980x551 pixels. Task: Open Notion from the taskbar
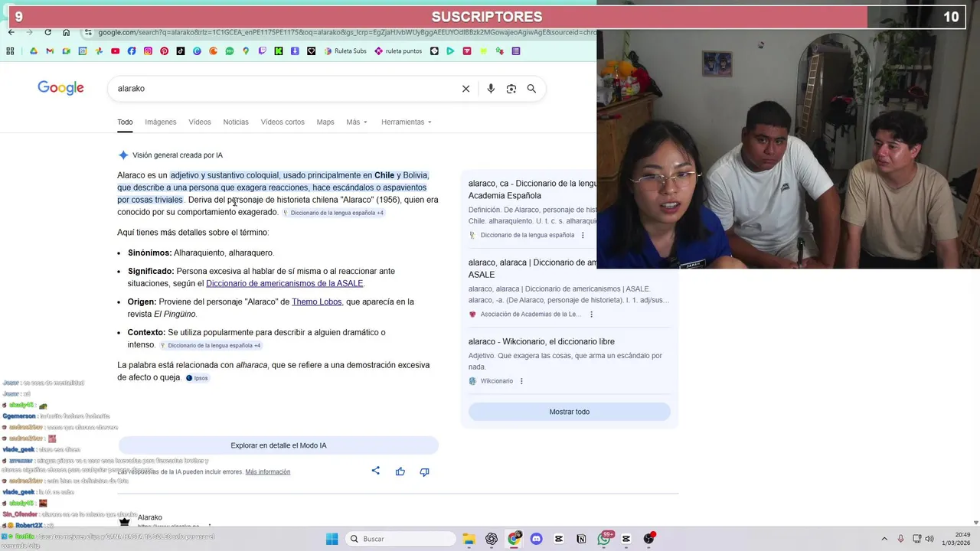point(581,539)
